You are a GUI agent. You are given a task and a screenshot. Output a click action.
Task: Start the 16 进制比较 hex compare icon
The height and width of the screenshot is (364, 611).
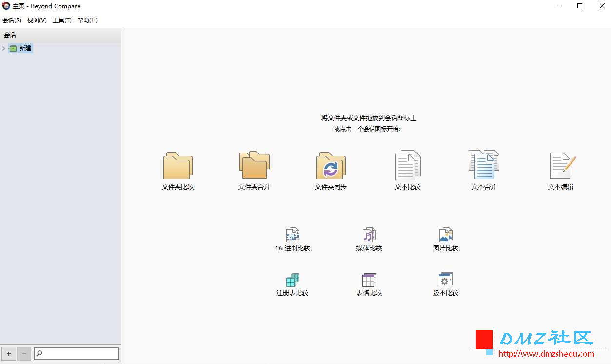[x=293, y=235]
